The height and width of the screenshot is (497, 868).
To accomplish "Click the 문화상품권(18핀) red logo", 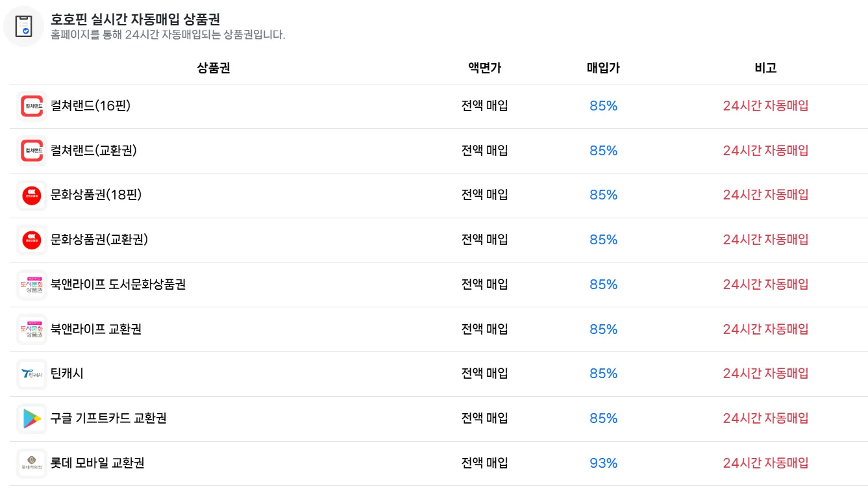I will 32,196.
